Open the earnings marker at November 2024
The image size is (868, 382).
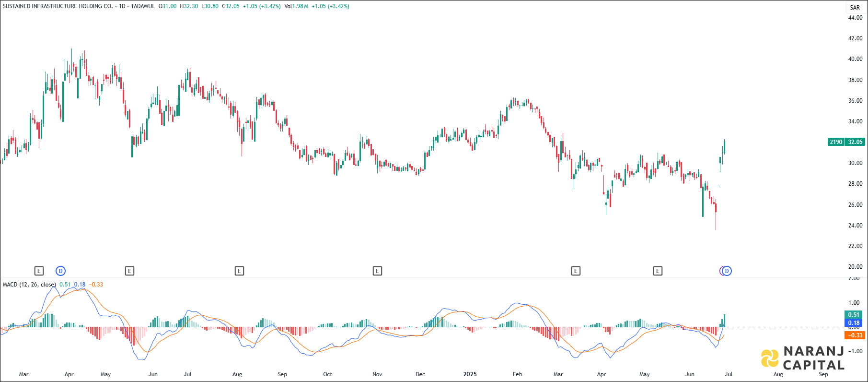pos(377,271)
